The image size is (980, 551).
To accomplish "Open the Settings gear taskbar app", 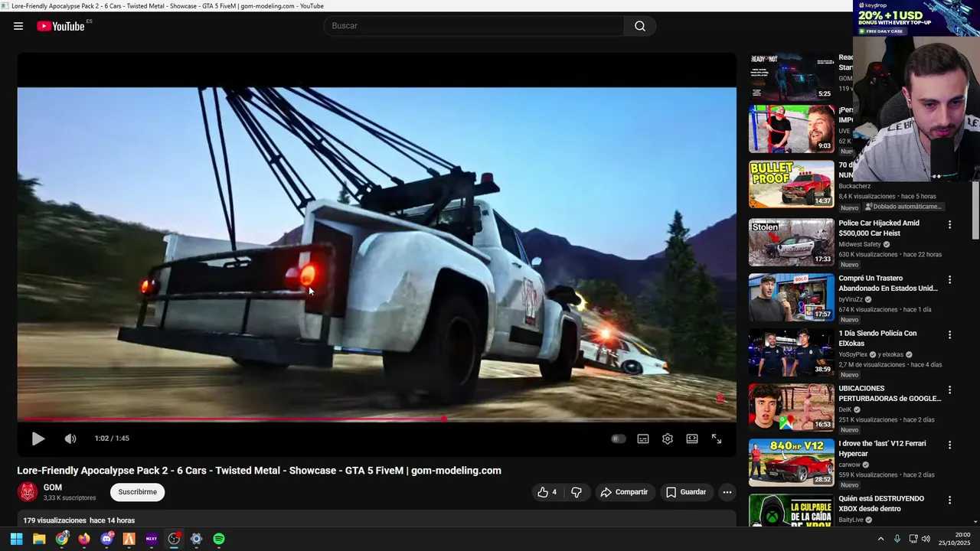I will [x=197, y=539].
